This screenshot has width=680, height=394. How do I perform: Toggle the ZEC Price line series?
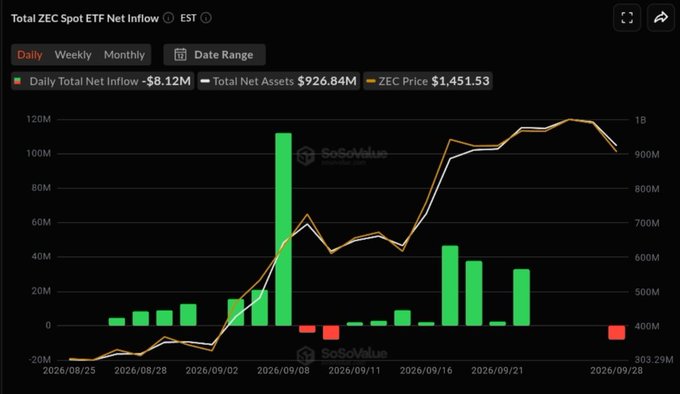click(x=428, y=81)
